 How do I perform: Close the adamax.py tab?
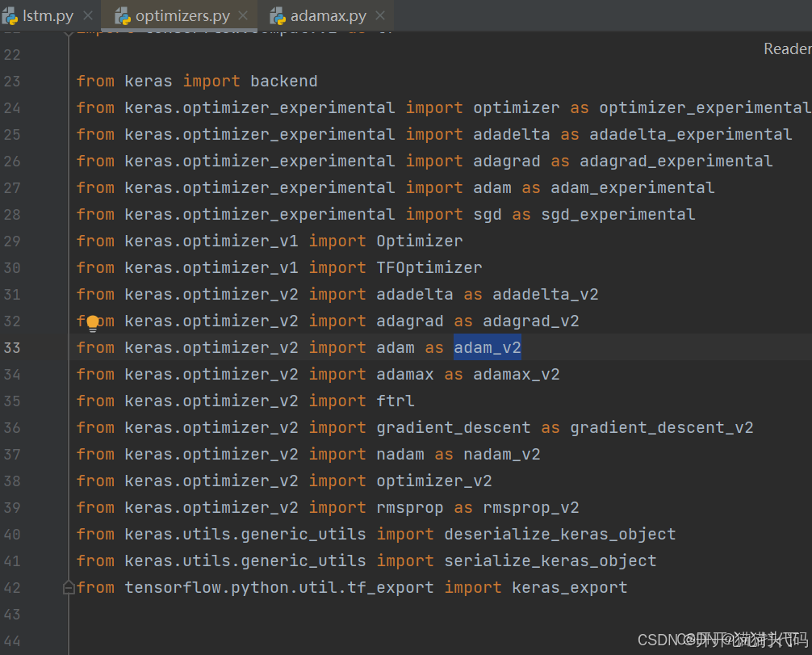coord(379,14)
